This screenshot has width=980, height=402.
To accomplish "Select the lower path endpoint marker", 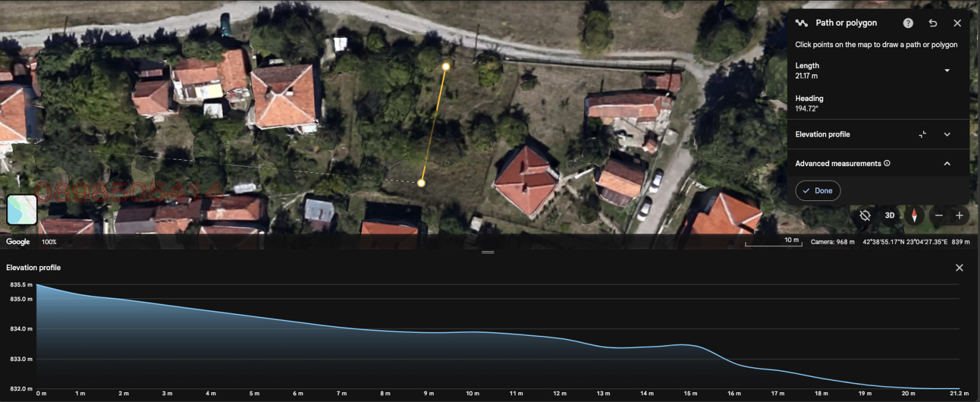I will click(x=421, y=183).
